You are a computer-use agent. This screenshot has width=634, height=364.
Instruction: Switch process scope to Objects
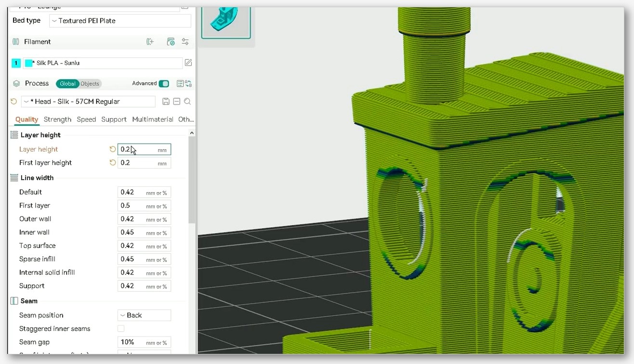tap(90, 84)
